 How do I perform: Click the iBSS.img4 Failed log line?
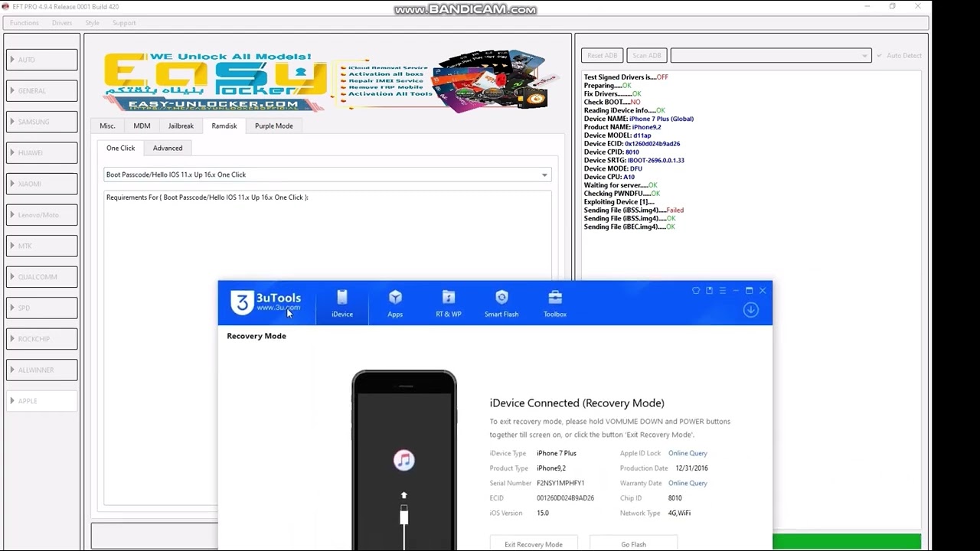[x=634, y=210]
